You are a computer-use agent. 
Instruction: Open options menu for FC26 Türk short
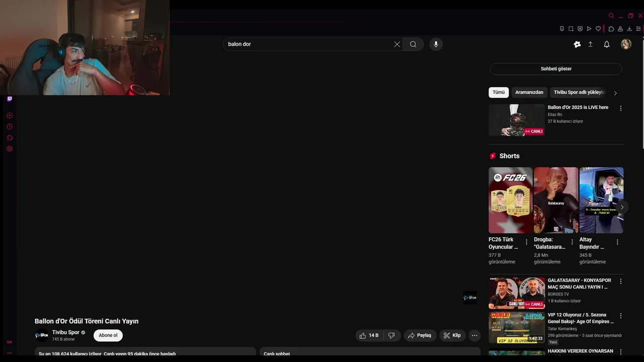pyautogui.click(x=527, y=242)
